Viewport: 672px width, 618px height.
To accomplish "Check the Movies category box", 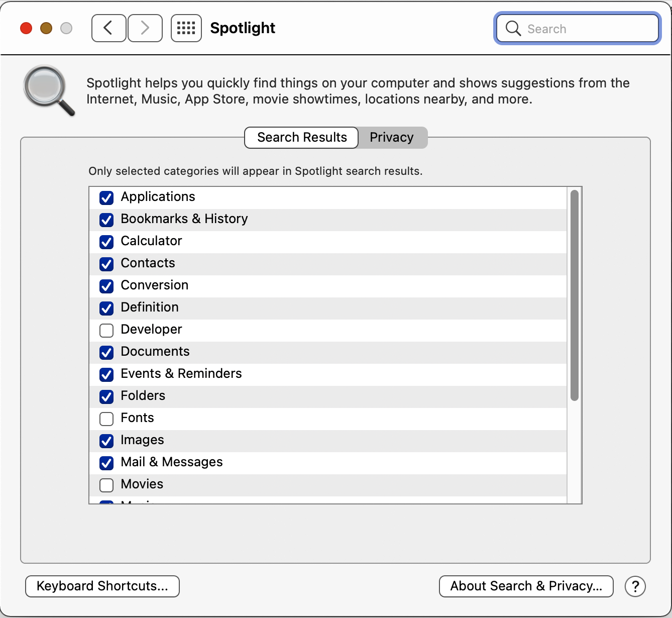I will [106, 485].
